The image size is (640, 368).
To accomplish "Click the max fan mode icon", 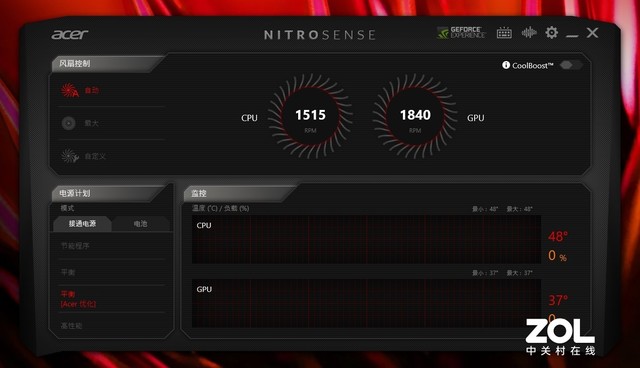I will tap(68, 123).
